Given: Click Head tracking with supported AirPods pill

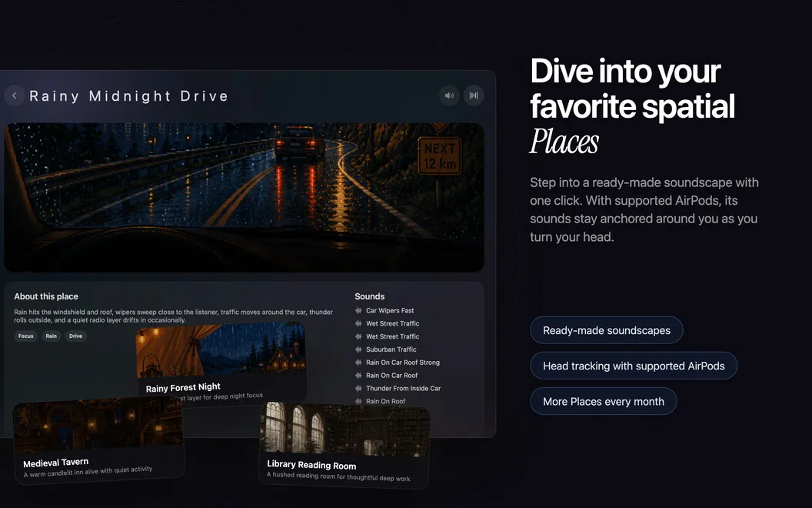Looking at the screenshot, I should 634,366.
